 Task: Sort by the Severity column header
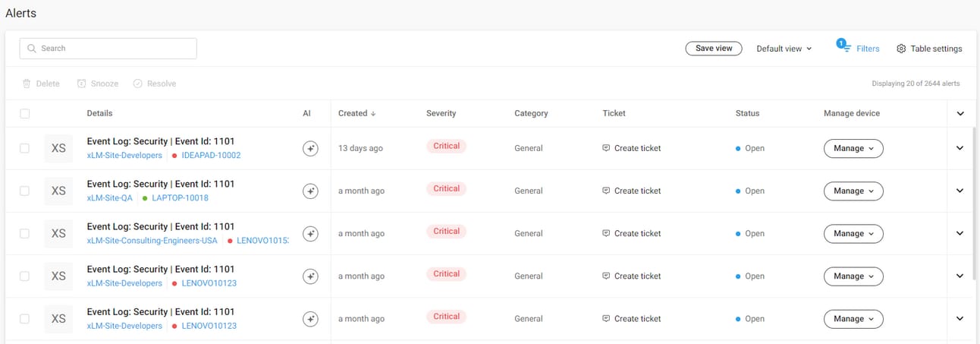(x=441, y=113)
